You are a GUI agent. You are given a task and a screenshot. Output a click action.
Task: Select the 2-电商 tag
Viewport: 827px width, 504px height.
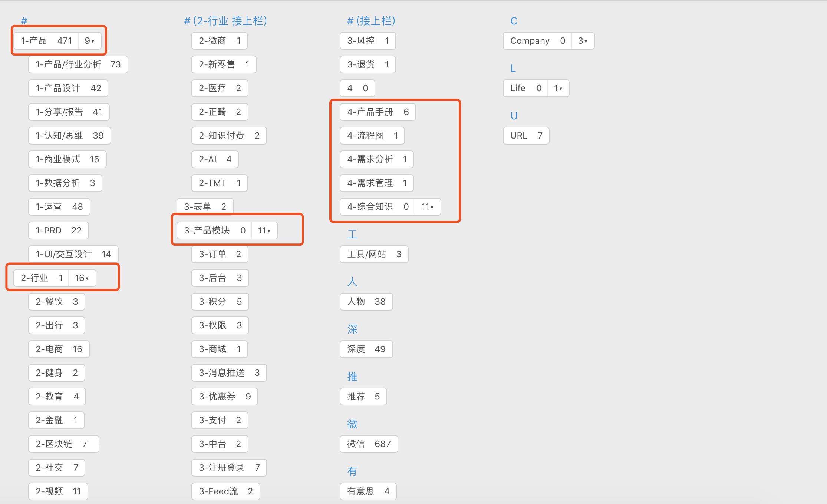(59, 349)
